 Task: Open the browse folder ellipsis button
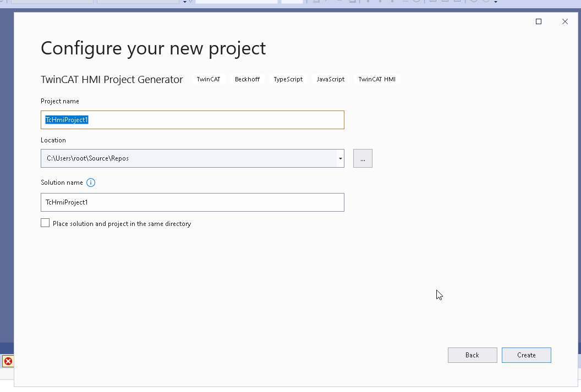point(363,158)
